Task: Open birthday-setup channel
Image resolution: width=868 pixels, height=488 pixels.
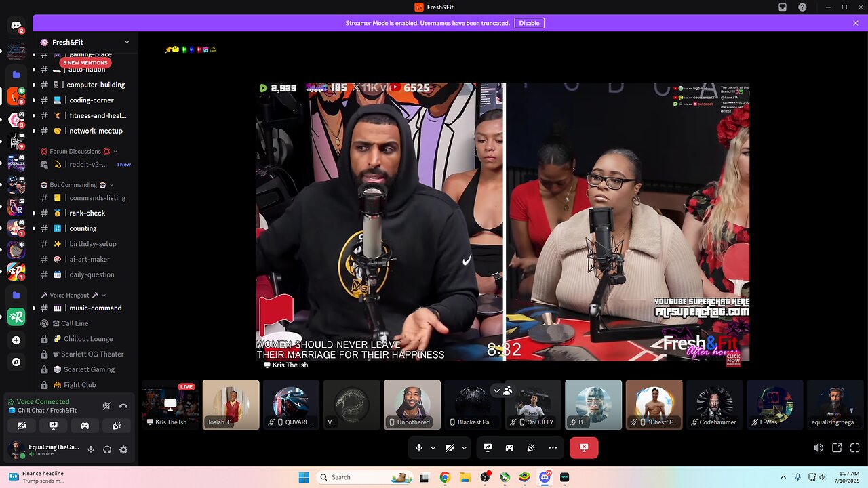Action: (85, 244)
